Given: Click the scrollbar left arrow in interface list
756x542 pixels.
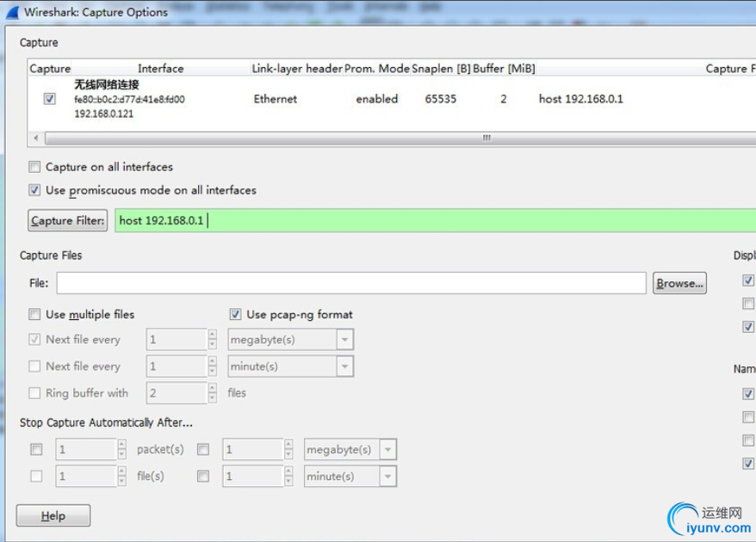Looking at the screenshot, I should 36,139.
